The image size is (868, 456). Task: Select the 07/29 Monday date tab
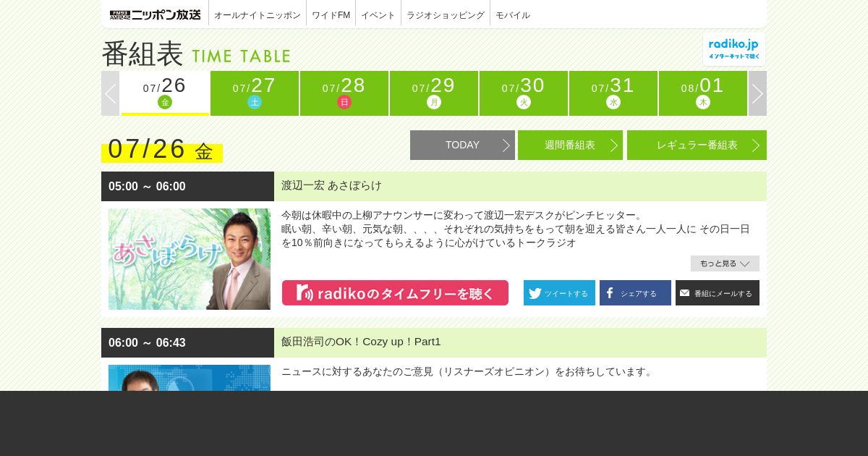tap(434, 93)
